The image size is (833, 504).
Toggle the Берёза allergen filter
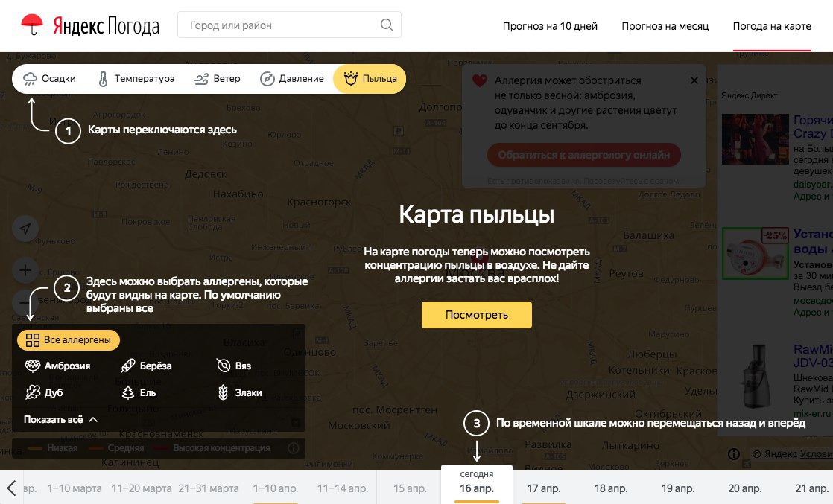click(147, 366)
